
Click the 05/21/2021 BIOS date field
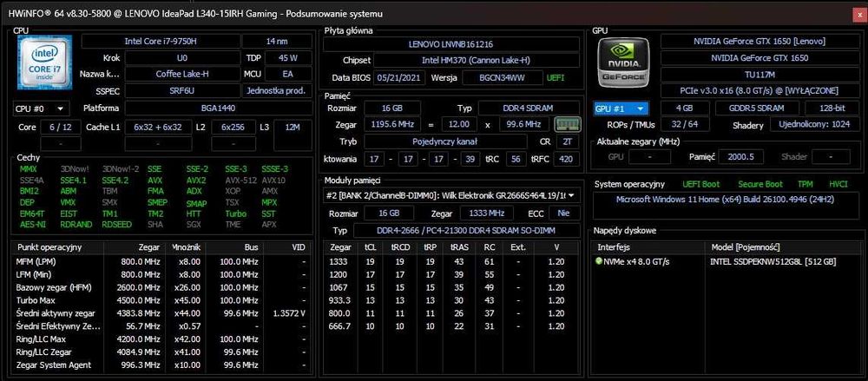tap(399, 78)
